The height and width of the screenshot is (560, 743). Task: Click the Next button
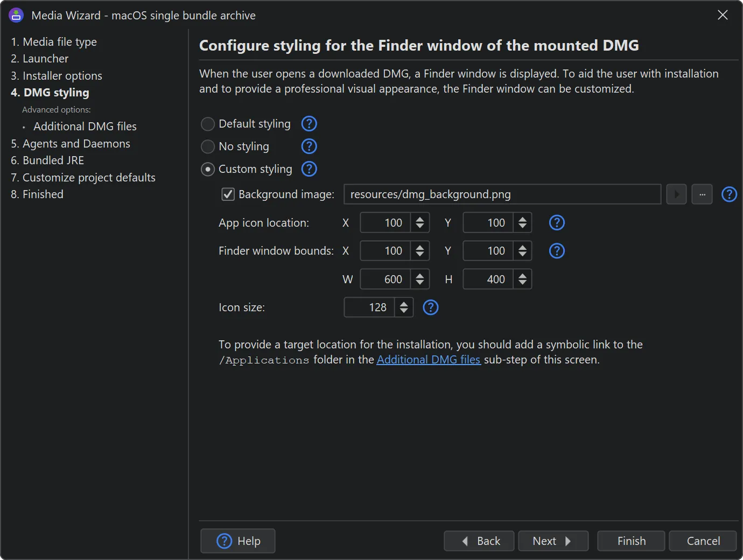[x=552, y=541]
